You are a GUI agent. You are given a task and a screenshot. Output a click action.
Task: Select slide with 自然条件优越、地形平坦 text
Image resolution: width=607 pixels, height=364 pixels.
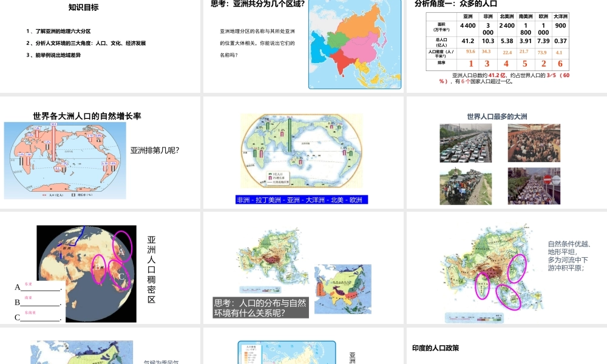pyautogui.click(x=507, y=268)
